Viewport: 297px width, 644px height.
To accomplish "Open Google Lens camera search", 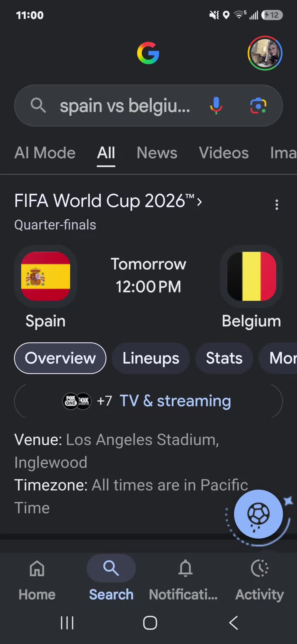I will pos(258,106).
